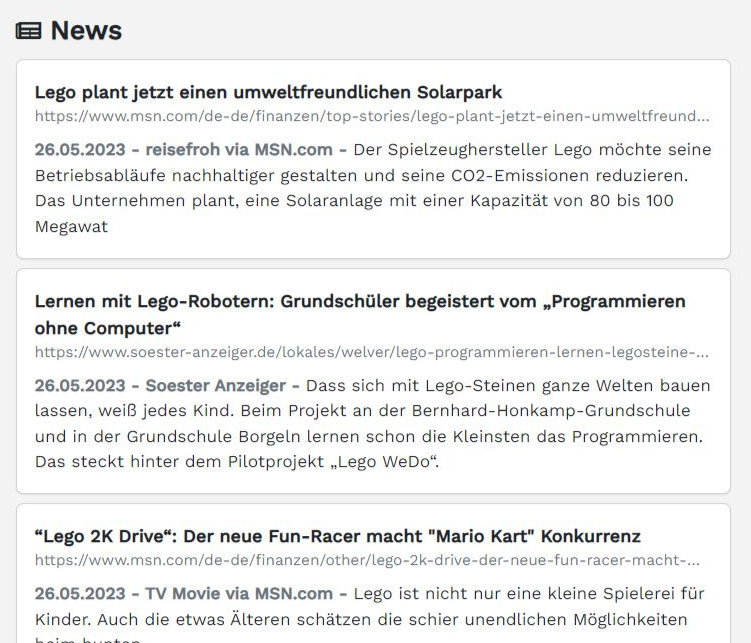
Task: Click the newspaper icon beside News heading
Action: pos(28,31)
